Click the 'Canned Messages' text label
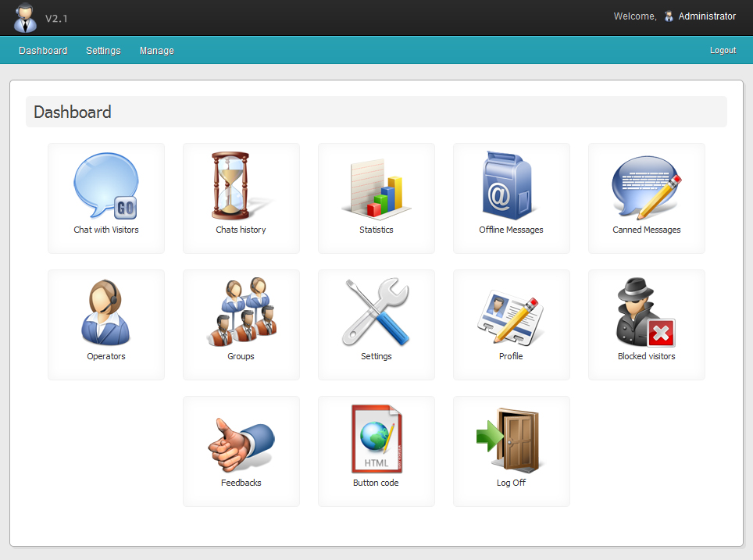Screen dimensions: 753x560 click(647, 230)
